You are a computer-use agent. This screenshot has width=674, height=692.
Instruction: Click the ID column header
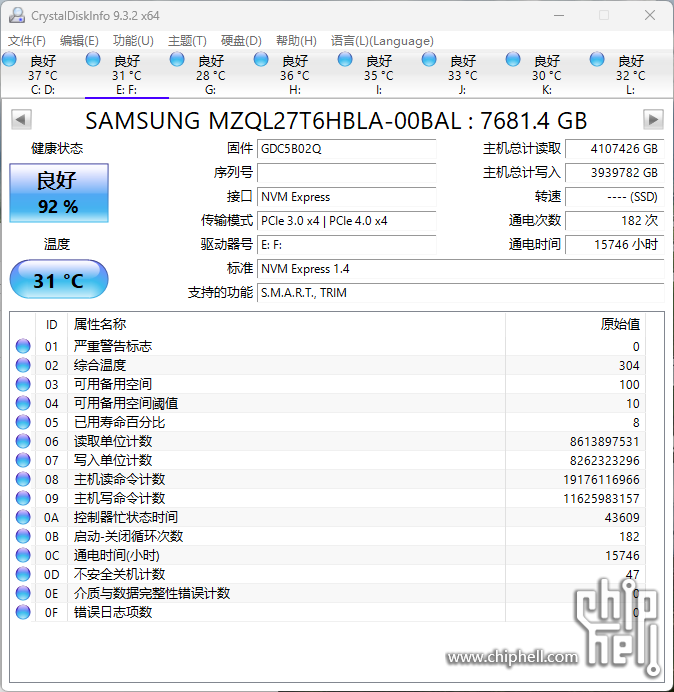coord(51,325)
